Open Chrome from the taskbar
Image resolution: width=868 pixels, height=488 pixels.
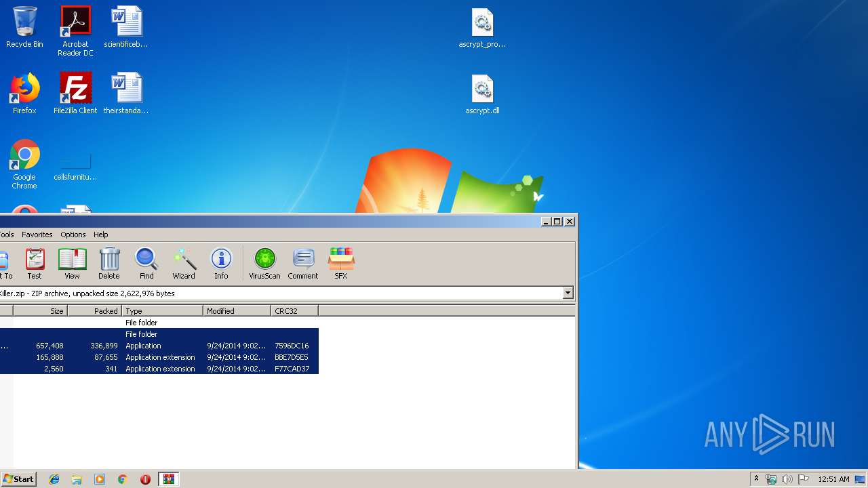pyautogui.click(x=122, y=479)
